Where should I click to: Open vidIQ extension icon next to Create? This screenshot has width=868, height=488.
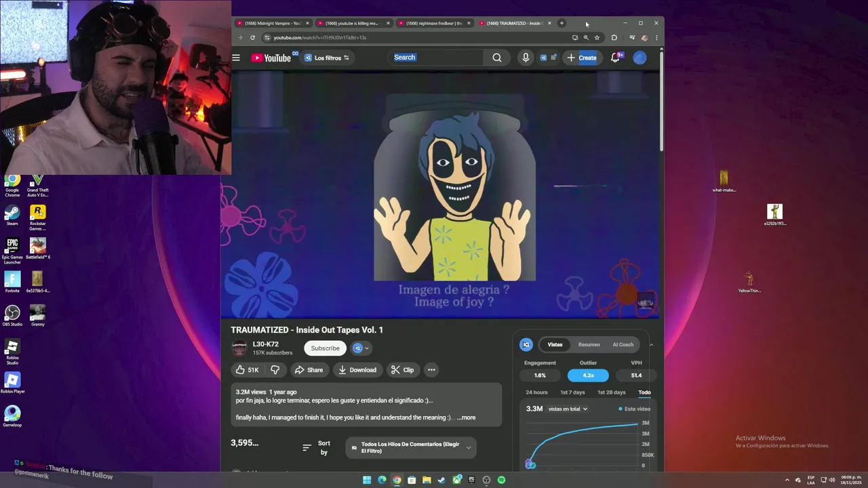click(543, 58)
